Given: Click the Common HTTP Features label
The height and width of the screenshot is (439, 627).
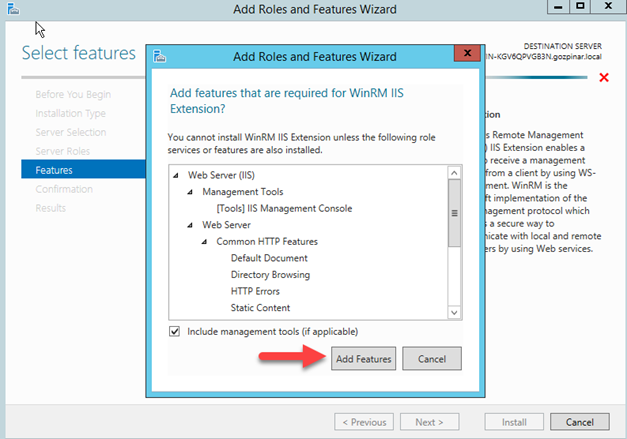Looking at the screenshot, I should [x=267, y=241].
